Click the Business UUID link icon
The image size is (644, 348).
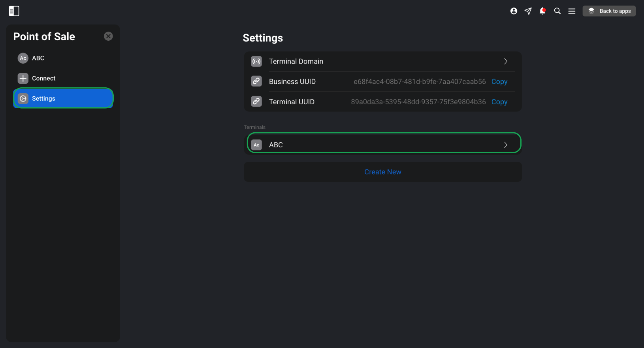(256, 81)
